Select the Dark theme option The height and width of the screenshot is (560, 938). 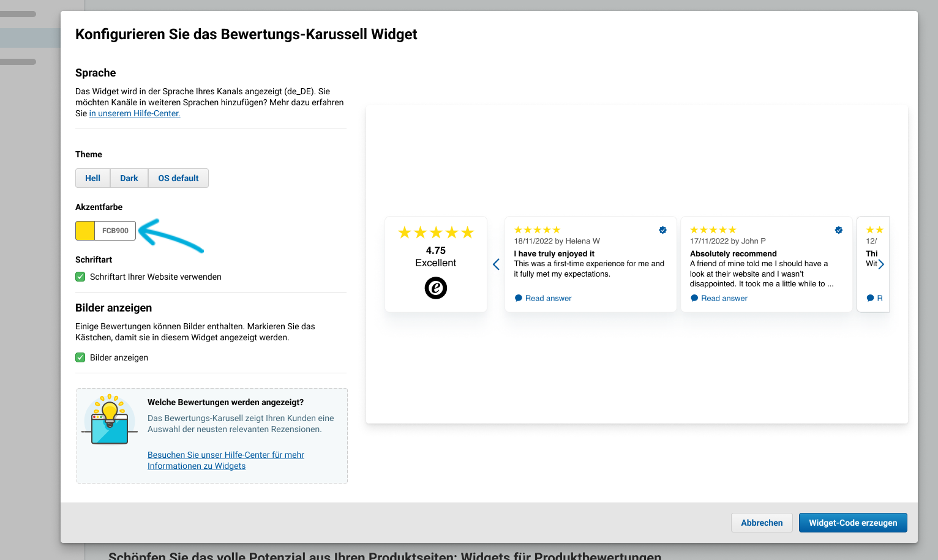click(x=129, y=178)
